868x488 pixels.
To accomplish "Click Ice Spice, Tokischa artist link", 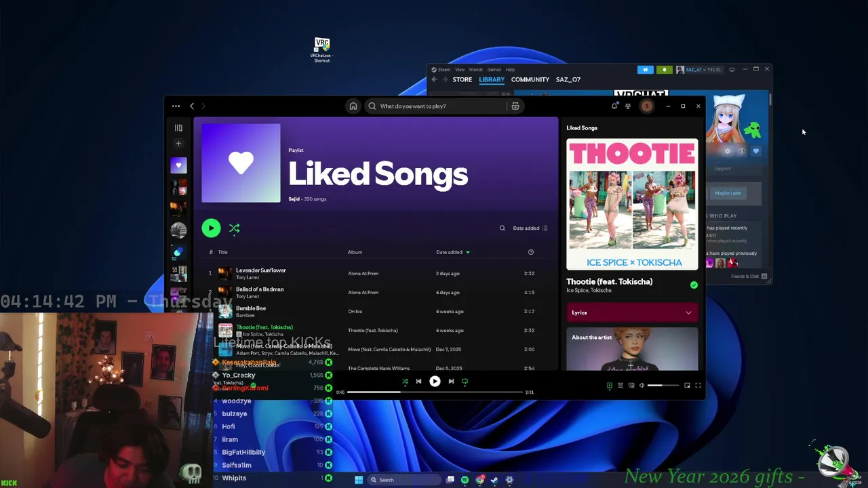I will (x=589, y=291).
